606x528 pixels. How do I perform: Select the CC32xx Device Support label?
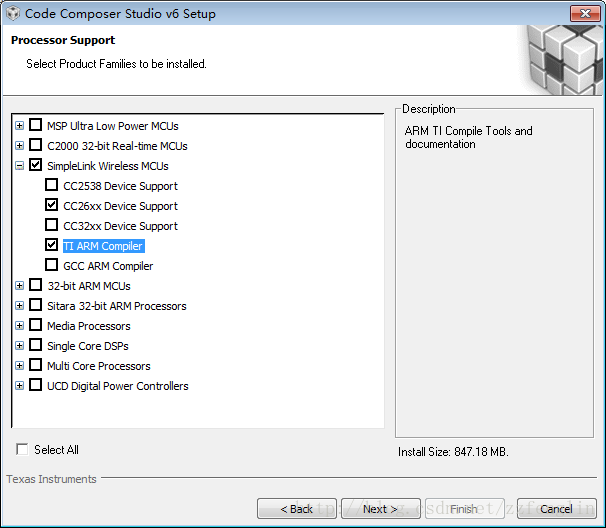[120, 226]
